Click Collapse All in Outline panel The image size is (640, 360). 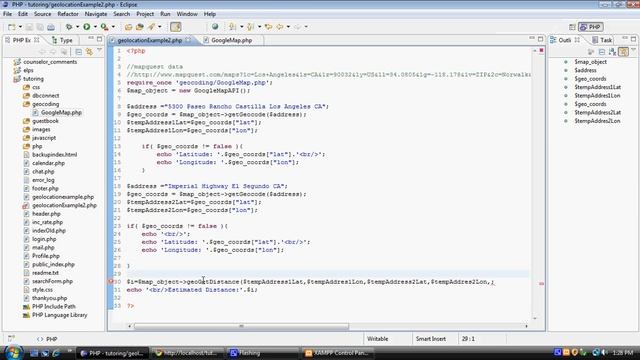(x=602, y=52)
